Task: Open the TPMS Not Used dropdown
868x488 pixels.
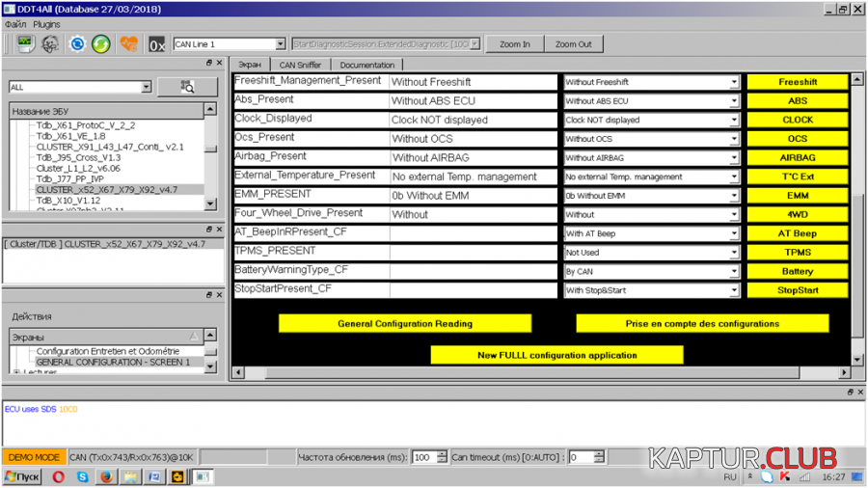Action: [734, 253]
